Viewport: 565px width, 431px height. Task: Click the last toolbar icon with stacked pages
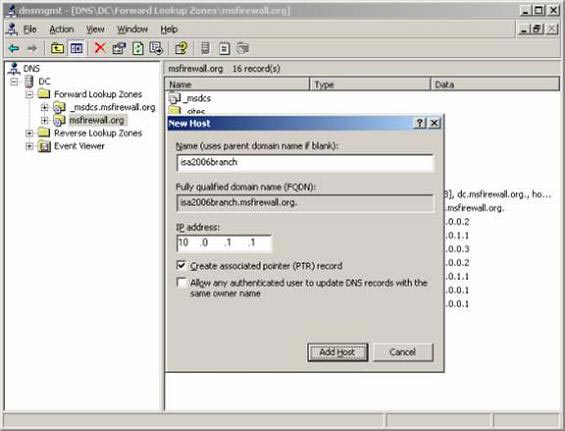click(243, 48)
